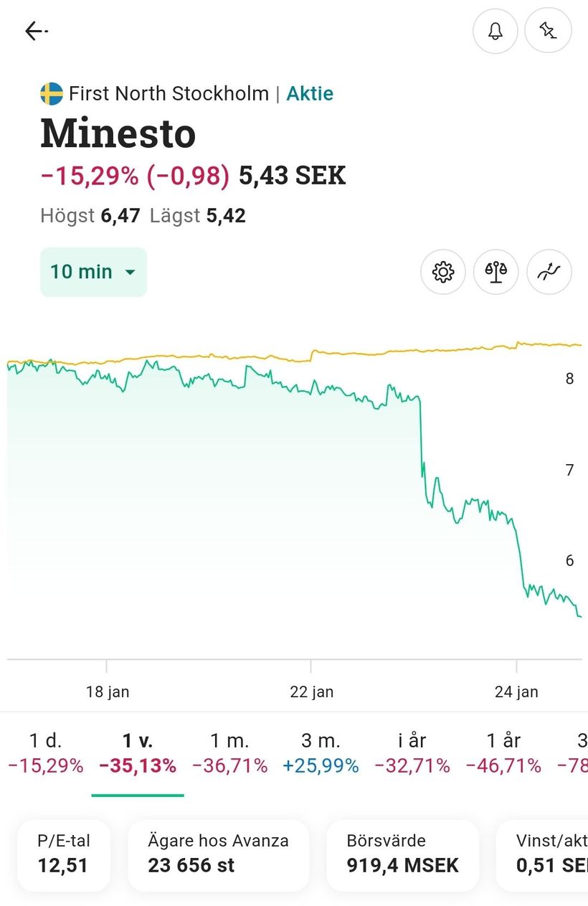
Task: Select the 1 år period tab
Action: coord(503,753)
